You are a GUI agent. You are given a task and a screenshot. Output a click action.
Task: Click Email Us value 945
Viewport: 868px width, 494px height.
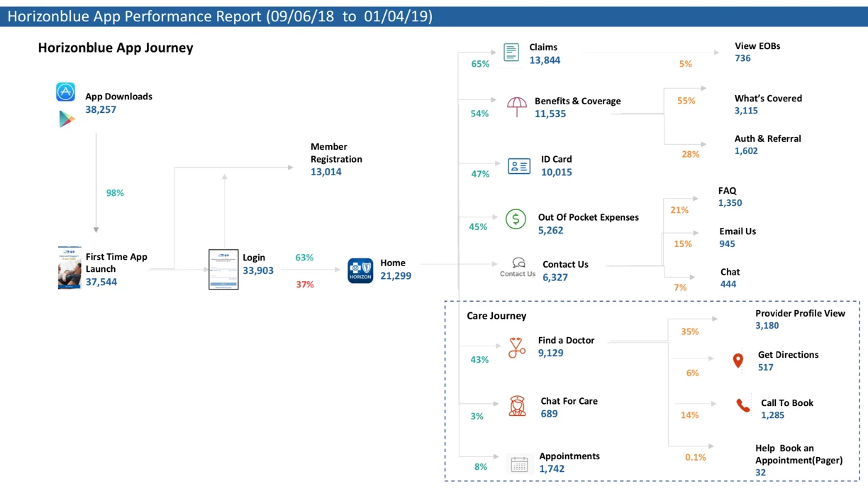[727, 243]
